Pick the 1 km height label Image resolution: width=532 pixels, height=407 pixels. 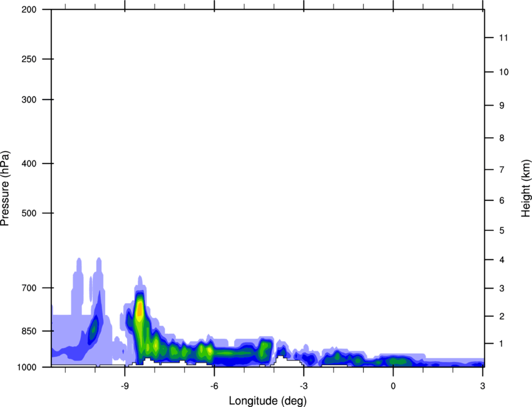502,344
